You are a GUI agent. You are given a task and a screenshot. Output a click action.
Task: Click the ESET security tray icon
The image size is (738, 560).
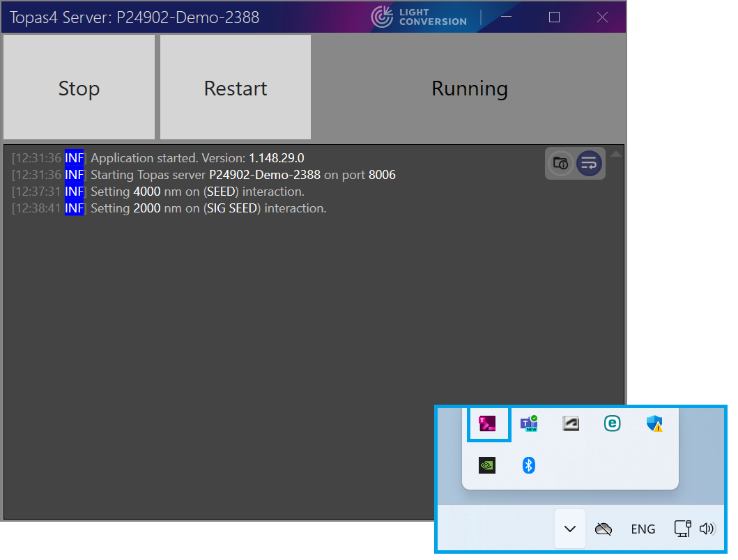[x=613, y=423]
